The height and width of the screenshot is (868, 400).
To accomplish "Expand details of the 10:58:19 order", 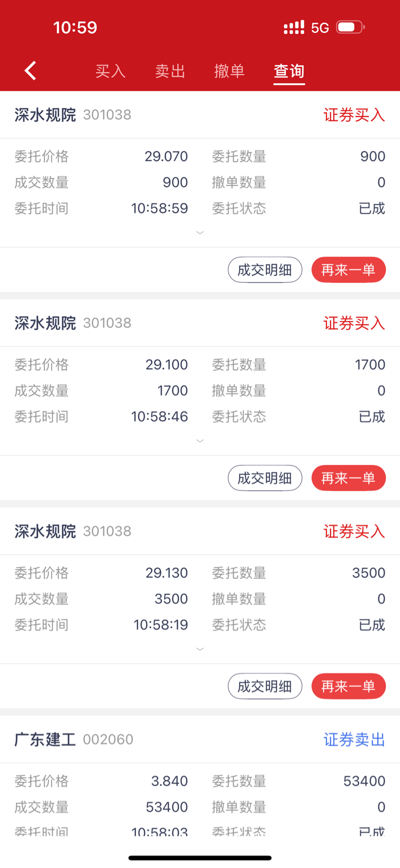I will (x=200, y=649).
